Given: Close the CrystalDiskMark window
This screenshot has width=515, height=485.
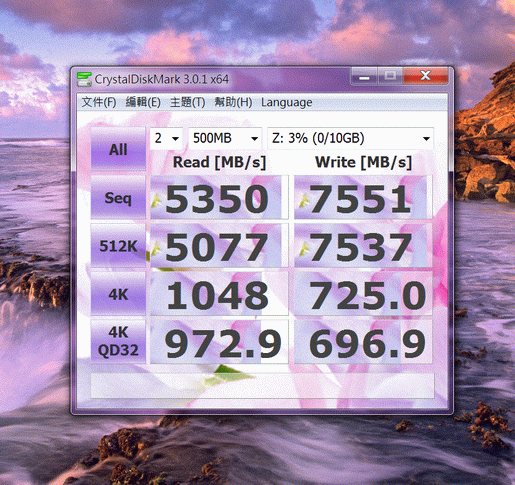Looking at the screenshot, I should [425, 76].
